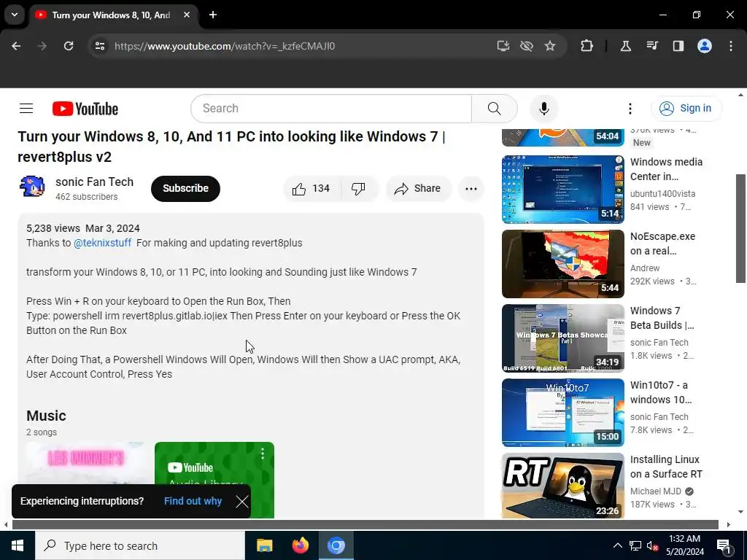Reload the YouTube page
747x560 pixels.
tap(69, 46)
